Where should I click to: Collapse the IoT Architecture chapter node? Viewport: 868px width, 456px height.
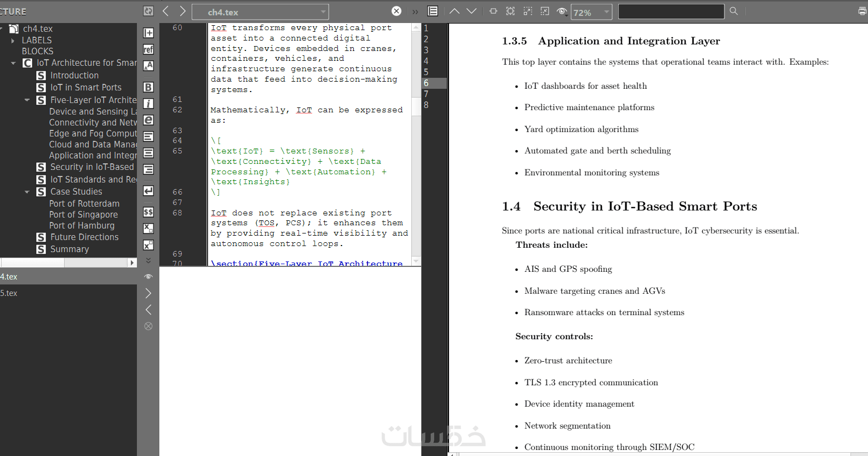point(14,63)
